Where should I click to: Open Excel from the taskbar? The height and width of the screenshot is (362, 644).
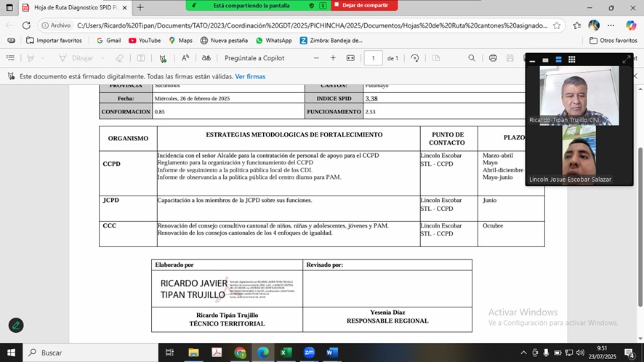(x=286, y=353)
